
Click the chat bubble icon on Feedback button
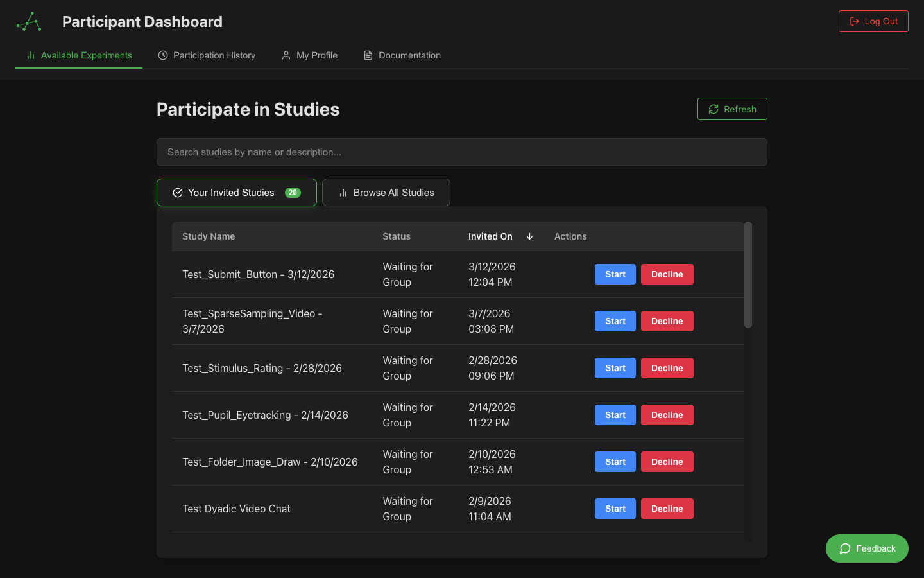846,548
